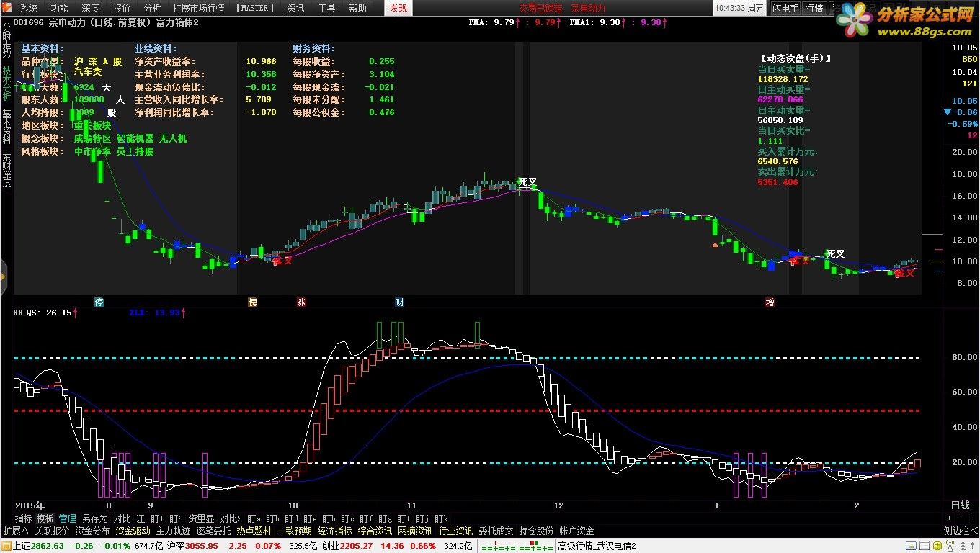Select the 管理 tab at bottom
The image size is (980, 553).
coord(68,518)
